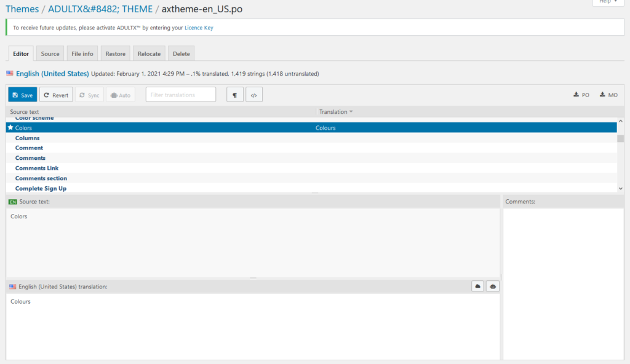Revert unsaved changes

pyautogui.click(x=56, y=95)
